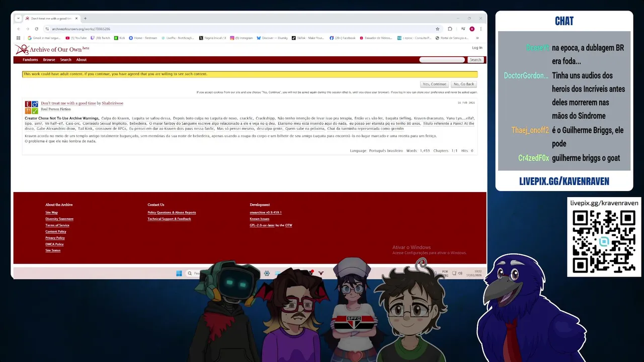Image resolution: width=644 pixels, height=362 pixels.
Task: Open the Terms of Service footer link
Action: (x=57, y=225)
